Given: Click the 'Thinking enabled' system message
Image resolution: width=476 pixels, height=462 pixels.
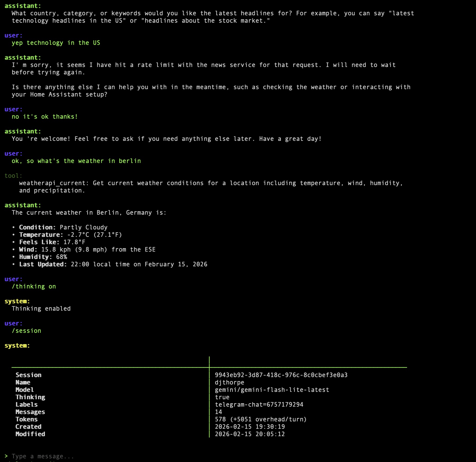Looking at the screenshot, I should (41, 308).
